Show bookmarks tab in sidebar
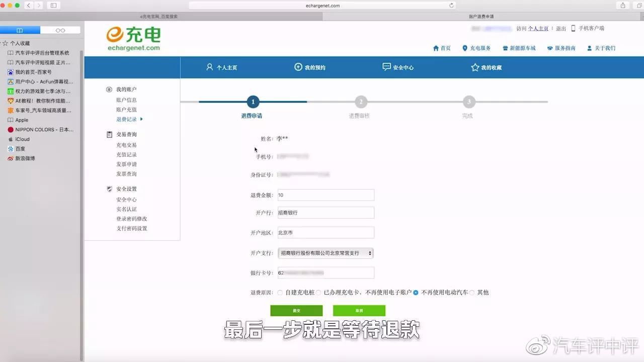The image size is (644, 362). (20, 30)
